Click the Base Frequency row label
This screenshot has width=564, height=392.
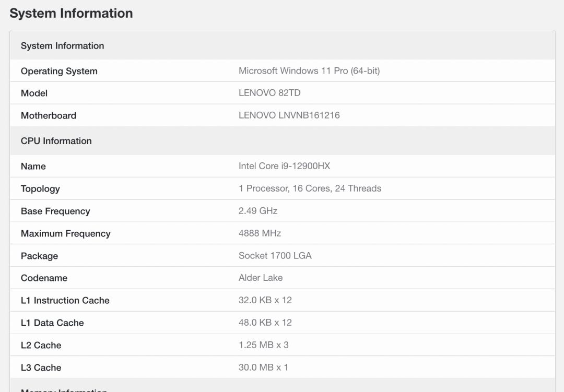coord(55,211)
